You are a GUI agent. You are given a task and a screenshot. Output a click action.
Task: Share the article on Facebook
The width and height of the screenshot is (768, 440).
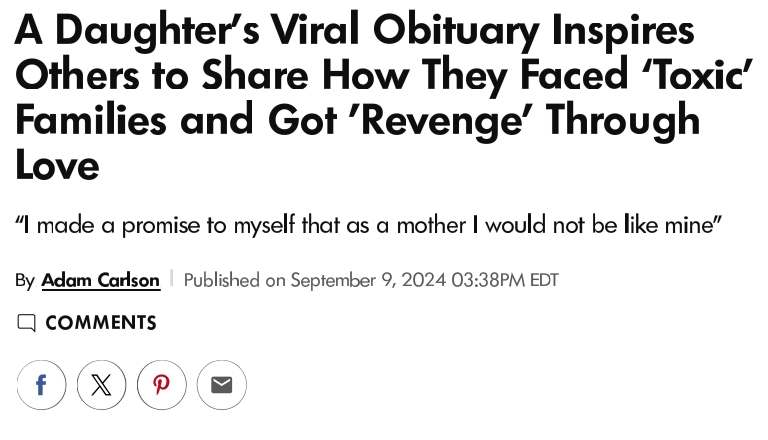coord(41,385)
